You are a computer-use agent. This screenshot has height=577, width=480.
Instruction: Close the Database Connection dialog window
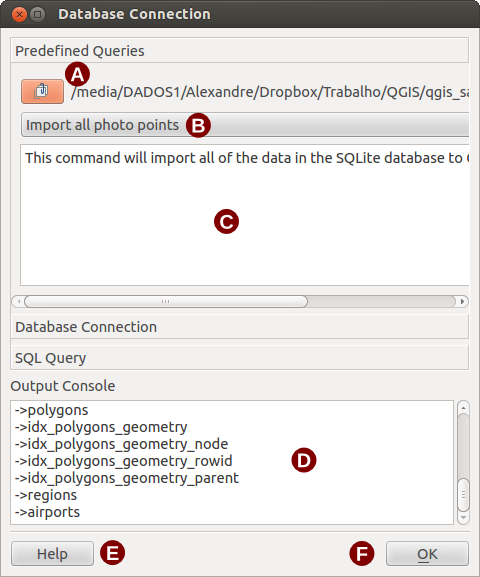point(19,15)
